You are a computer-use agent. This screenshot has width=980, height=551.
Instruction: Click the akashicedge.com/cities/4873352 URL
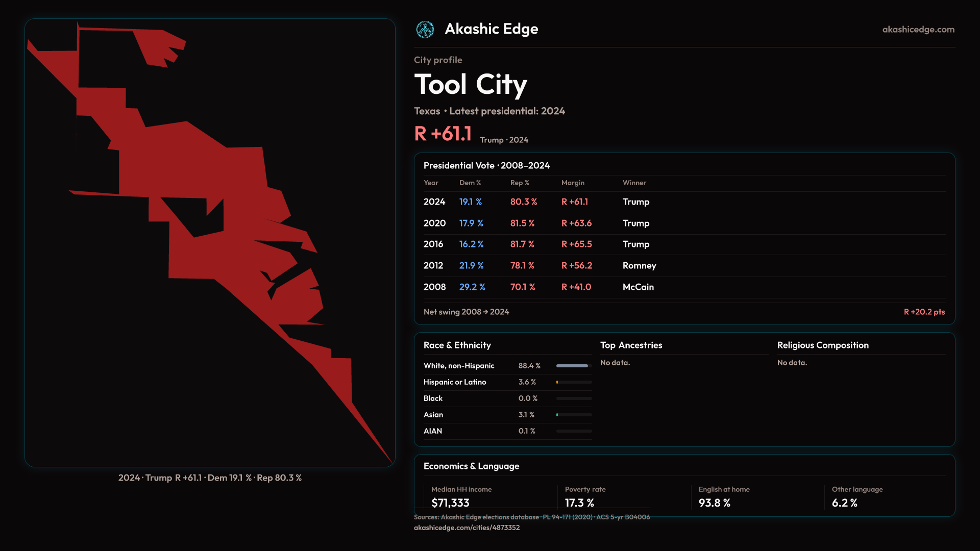pos(467,528)
